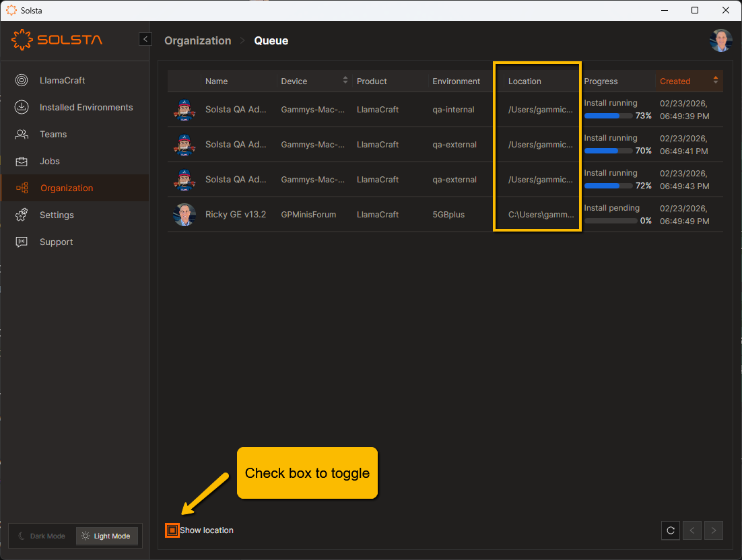742x560 pixels.
Task: Click the 5GBplus environment cell
Action: [x=448, y=215]
